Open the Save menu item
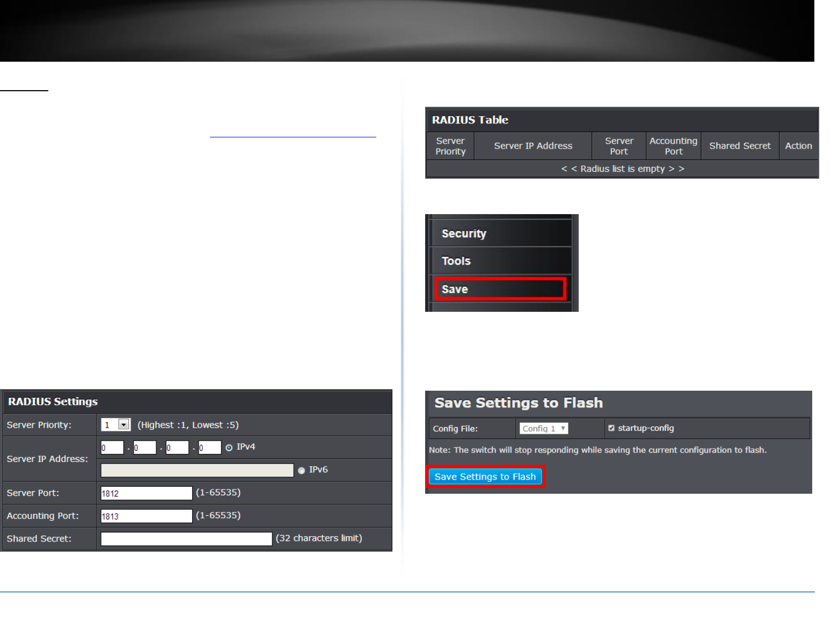 (x=500, y=289)
